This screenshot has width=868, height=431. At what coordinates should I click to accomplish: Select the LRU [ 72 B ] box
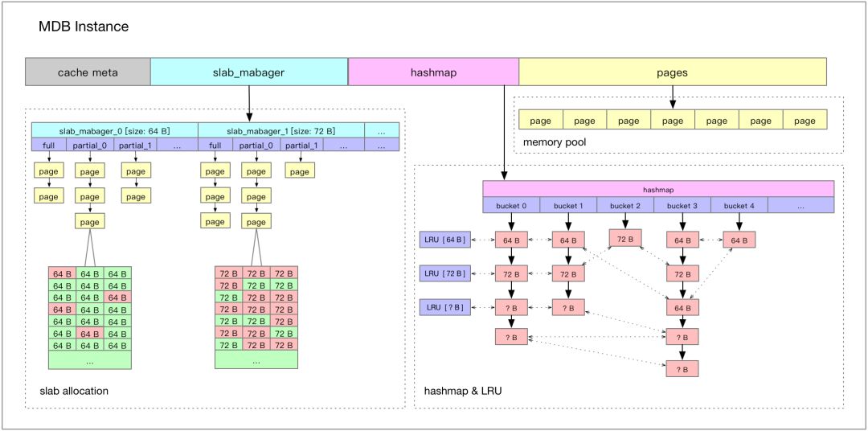click(445, 273)
